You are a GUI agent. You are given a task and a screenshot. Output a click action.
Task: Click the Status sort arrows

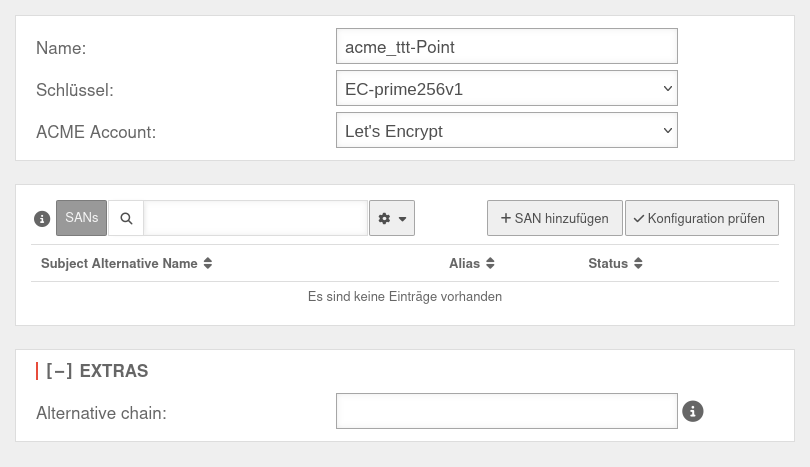[638, 264]
